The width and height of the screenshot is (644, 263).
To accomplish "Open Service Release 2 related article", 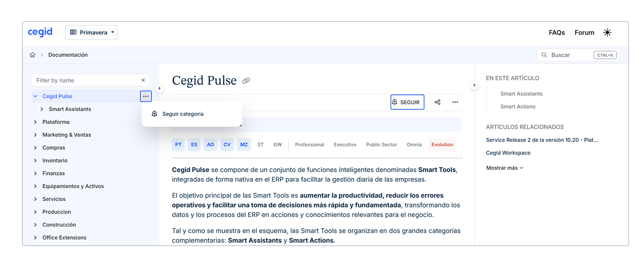I will click(x=542, y=140).
